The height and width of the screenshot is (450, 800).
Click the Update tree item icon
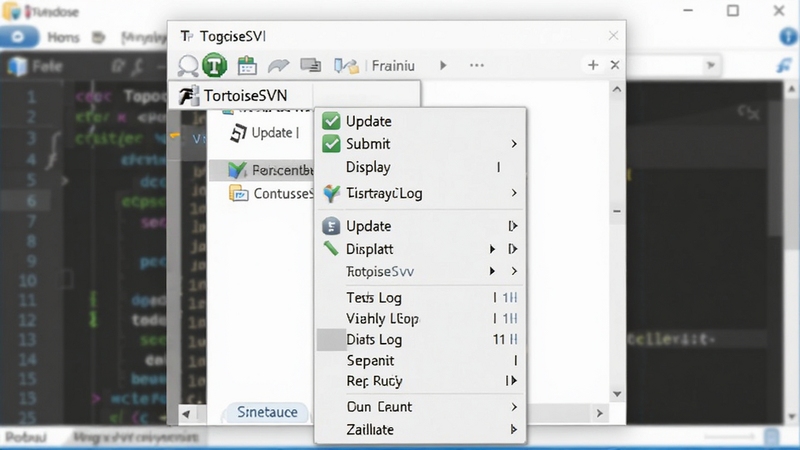click(x=238, y=133)
